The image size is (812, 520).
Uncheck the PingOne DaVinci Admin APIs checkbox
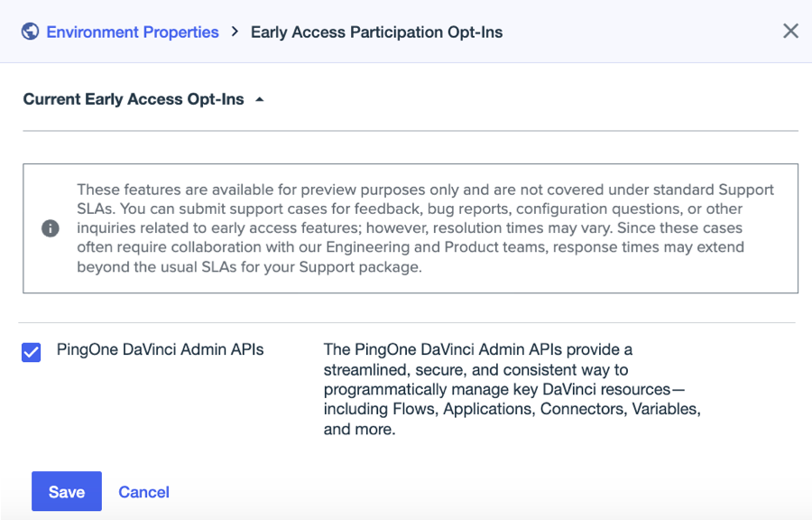31,352
